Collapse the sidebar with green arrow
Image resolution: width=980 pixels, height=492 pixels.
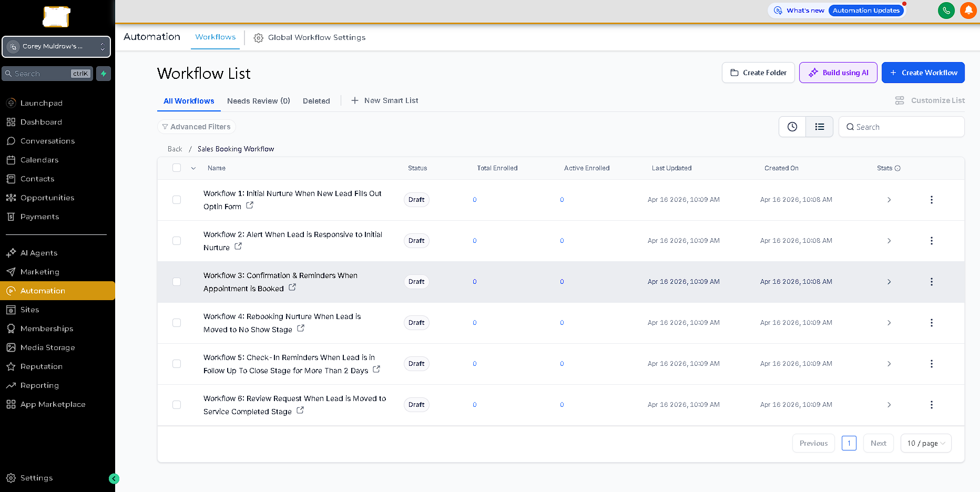pos(114,478)
